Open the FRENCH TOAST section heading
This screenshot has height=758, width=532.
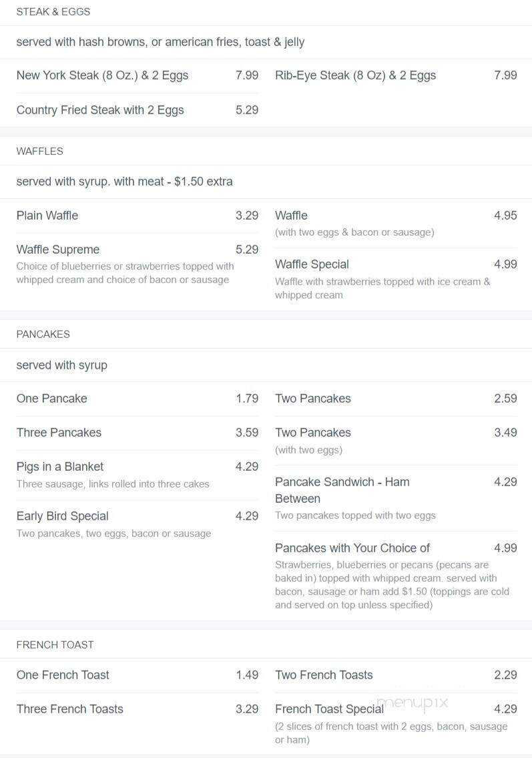55,645
